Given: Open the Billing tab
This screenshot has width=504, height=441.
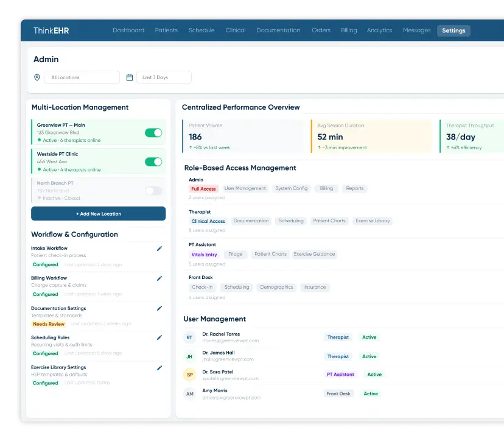Looking at the screenshot, I should [x=349, y=30].
